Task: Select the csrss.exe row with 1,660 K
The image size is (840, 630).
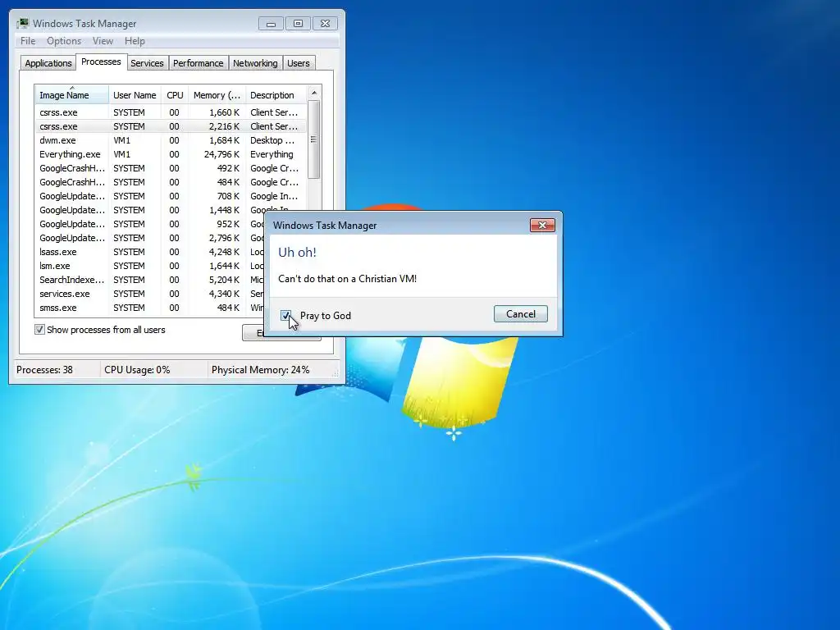Action: (171, 112)
